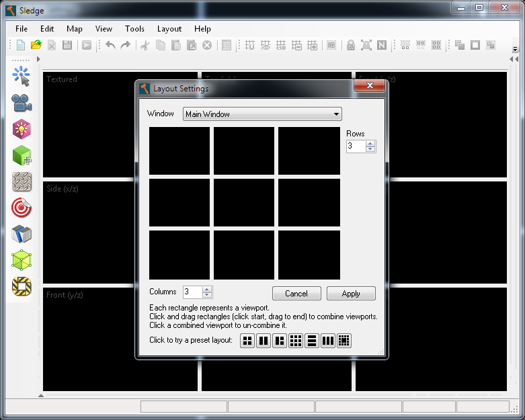525x420 pixels.
Task: Open the Edit menu
Action: pyautogui.click(x=47, y=29)
